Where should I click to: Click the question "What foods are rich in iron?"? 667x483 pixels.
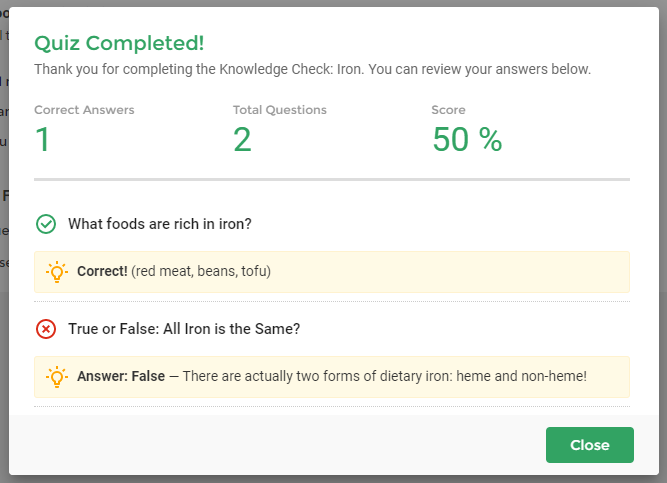click(160, 224)
